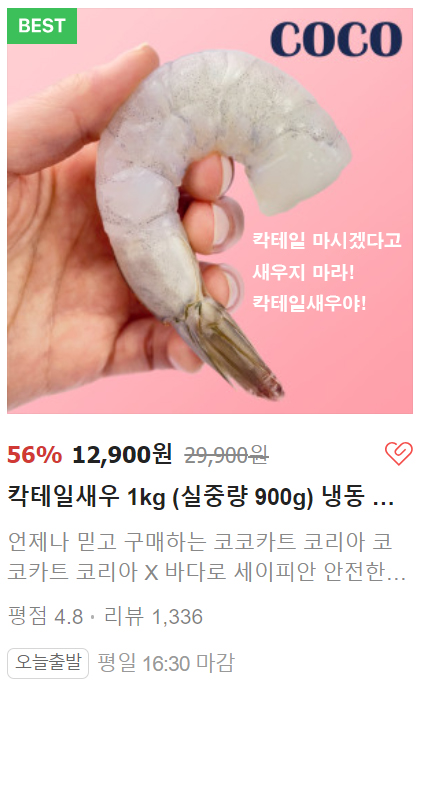This screenshot has width=424, height=802.
Task: Click the 칵테일새우야! slogan line
Action: pos(309,304)
